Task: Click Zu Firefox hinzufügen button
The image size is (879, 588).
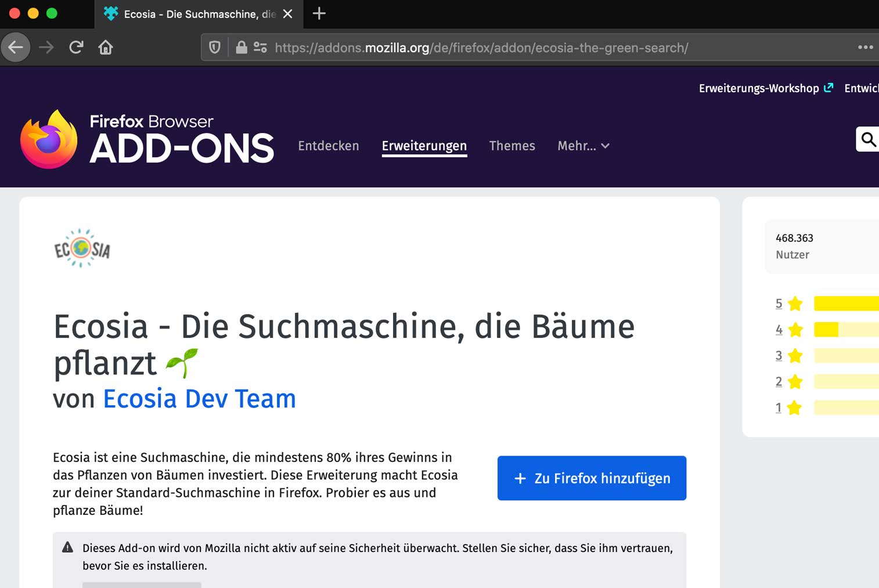Action: pyautogui.click(x=592, y=478)
